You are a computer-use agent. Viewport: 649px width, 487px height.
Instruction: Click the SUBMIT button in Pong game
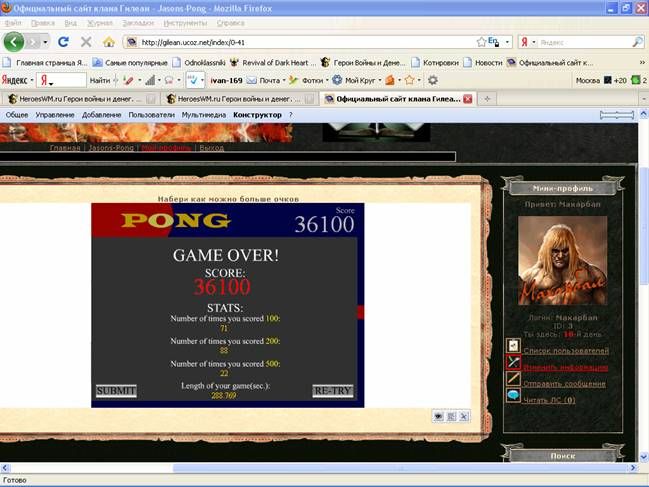tap(116, 391)
